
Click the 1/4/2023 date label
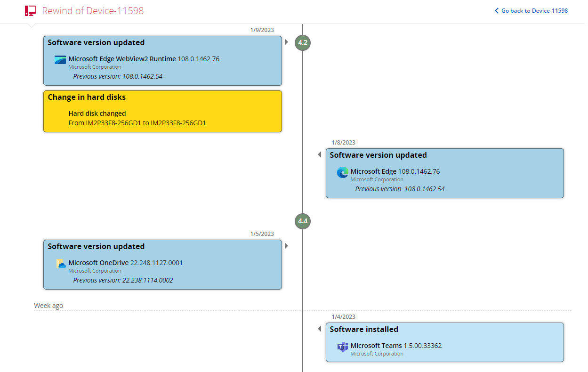343,317
